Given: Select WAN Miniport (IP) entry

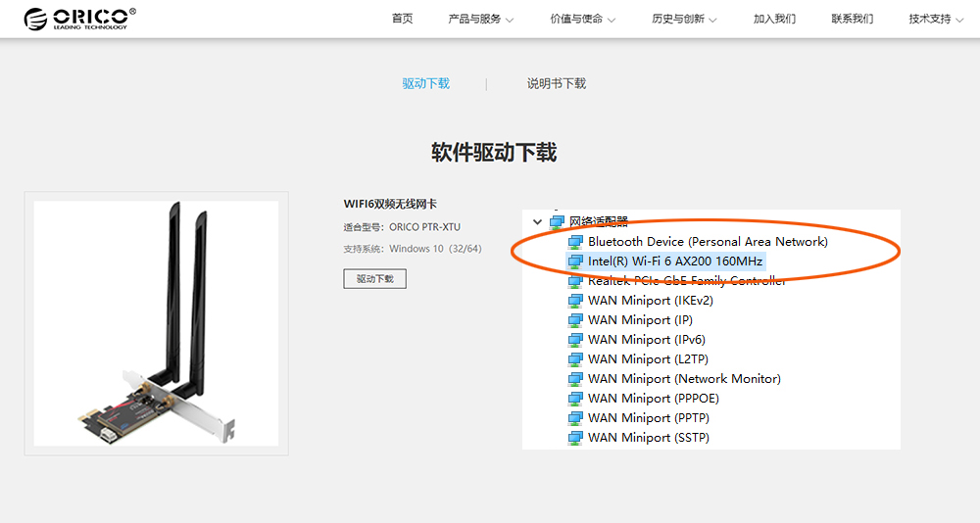Looking at the screenshot, I should (640, 320).
